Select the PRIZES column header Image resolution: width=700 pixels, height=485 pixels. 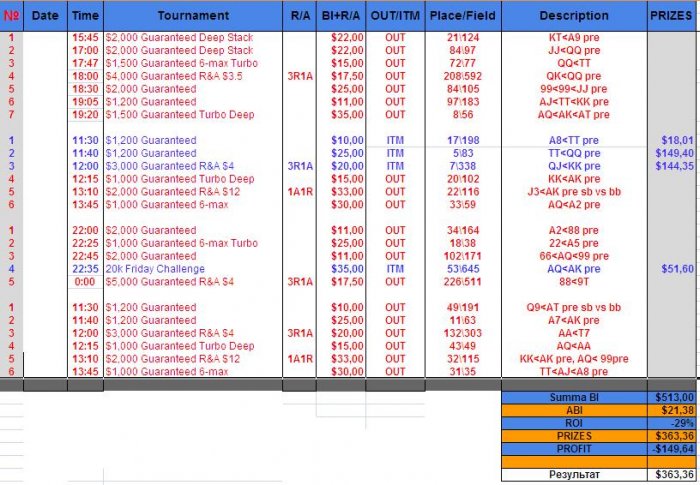671,16
